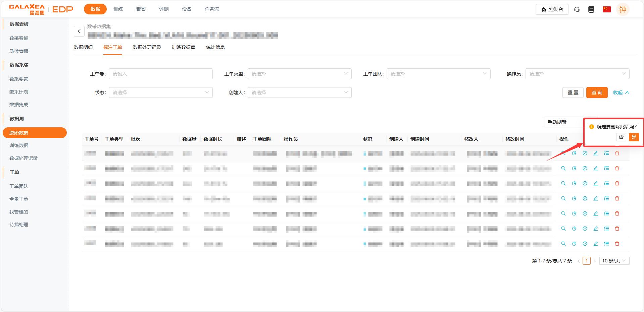Click the 工单号 input field
This screenshot has width=644, height=312.
[x=160, y=74]
